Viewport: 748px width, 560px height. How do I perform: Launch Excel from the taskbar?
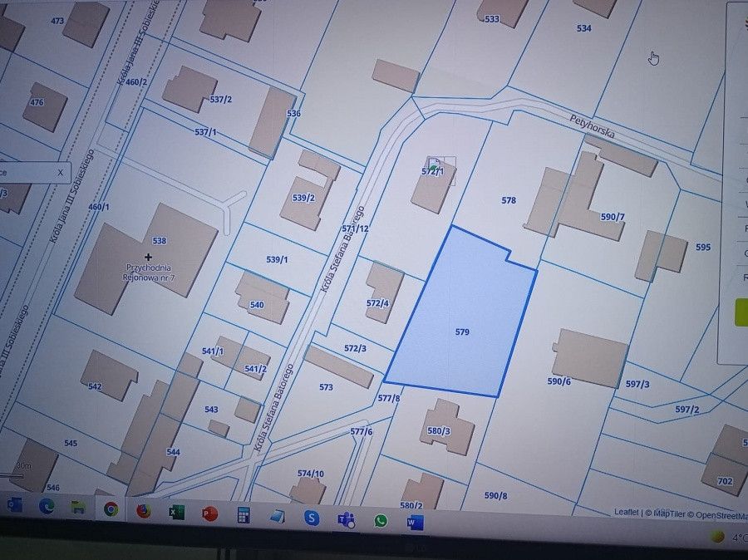(176, 513)
